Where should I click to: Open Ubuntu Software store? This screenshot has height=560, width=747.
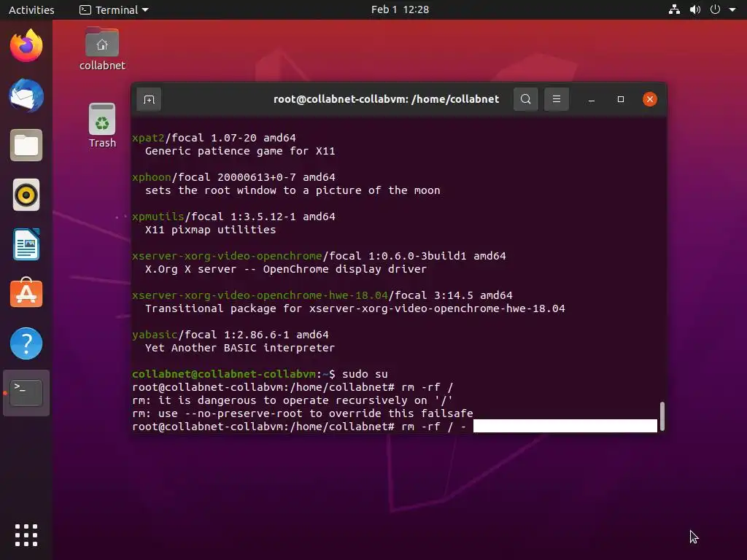[26, 293]
